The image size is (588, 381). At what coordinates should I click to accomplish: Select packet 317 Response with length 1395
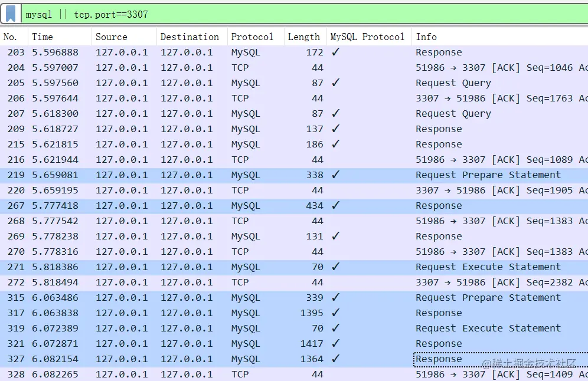tap(294, 313)
